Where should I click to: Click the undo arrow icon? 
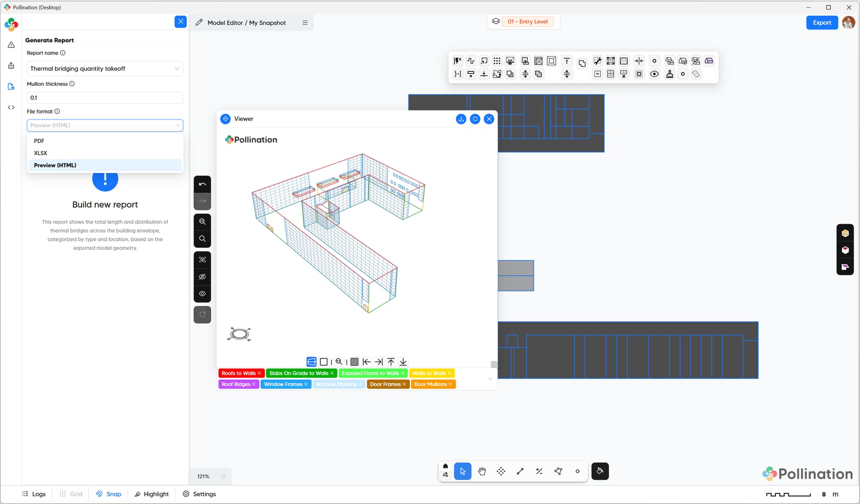(x=202, y=184)
